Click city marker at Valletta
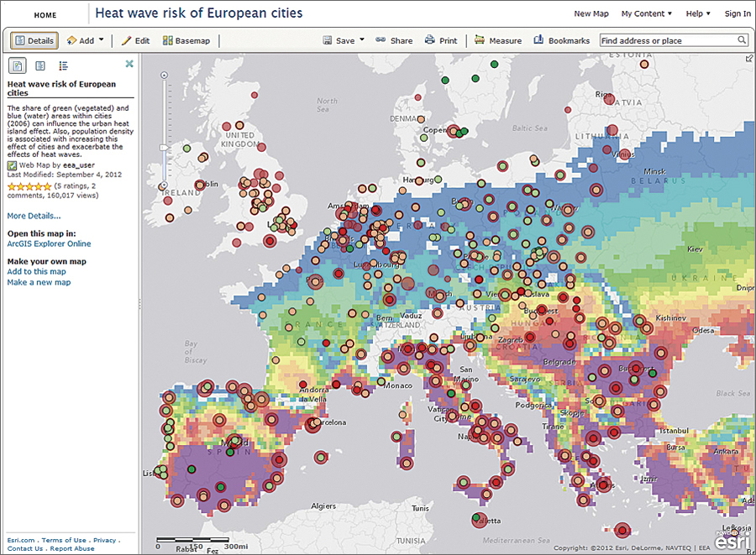Image resolution: width=756 pixels, height=555 pixels. [479, 520]
